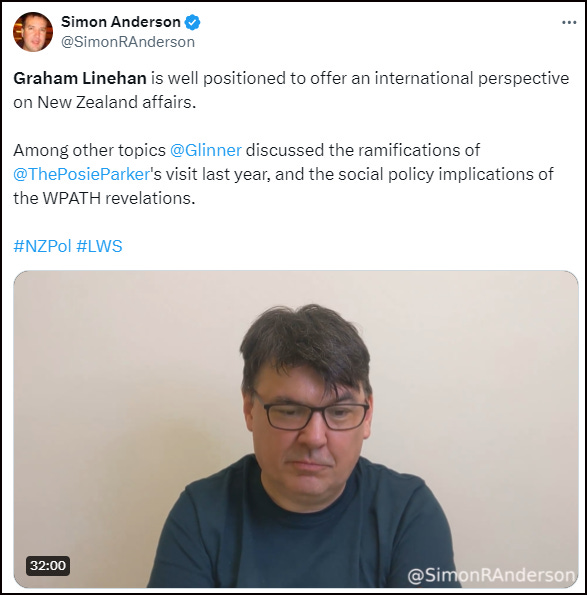Click the 32:00 video duration badge
Image resolution: width=587 pixels, height=595 pixels.
(x=48, y=565)
